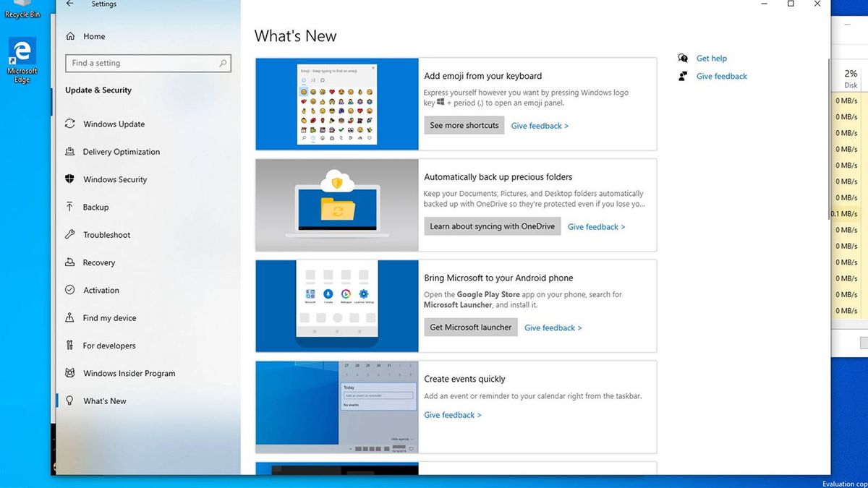Click the emoji keyboard thumbnail image
Viewport: 868px width, 488px height.
(x=337, y=104)
